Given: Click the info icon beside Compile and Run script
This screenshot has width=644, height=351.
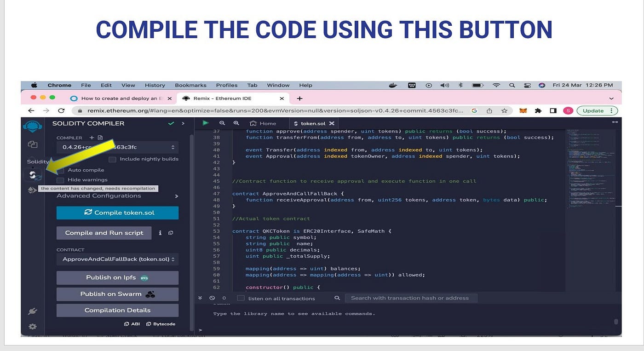Looking at the screenshot, I should tap(160, 233).
